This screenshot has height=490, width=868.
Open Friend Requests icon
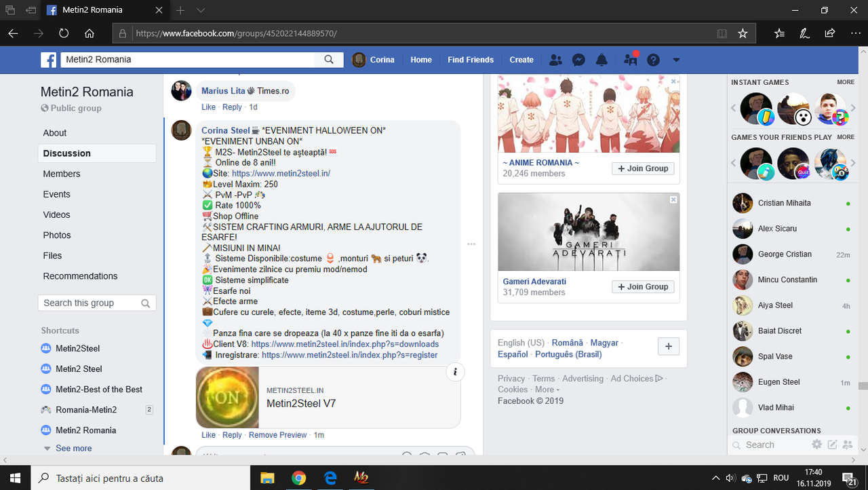[555, 60]
